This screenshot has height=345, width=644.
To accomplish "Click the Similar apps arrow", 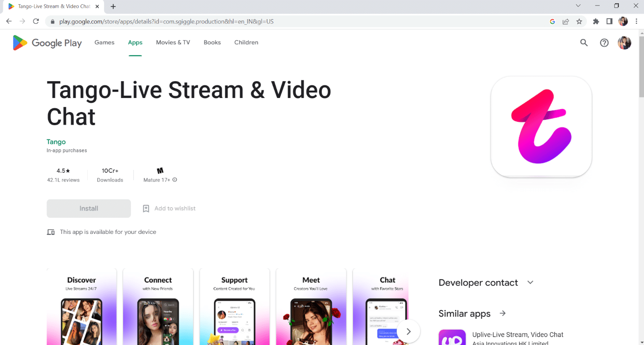I will point(503,313).
